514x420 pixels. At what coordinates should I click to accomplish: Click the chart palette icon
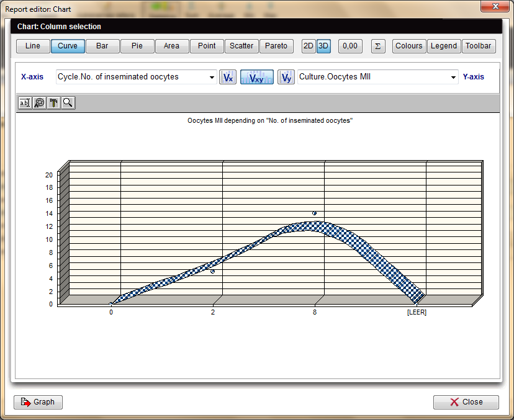39,103
